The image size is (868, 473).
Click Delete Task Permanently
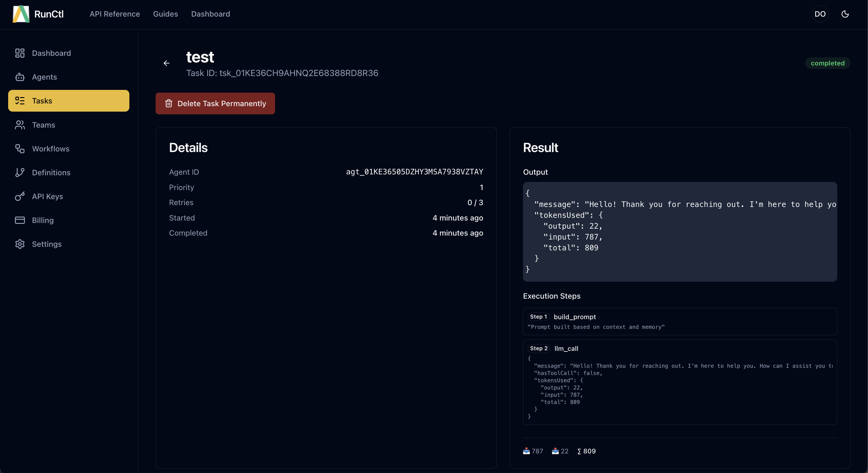pyautogui.click(x=215, y=103)
